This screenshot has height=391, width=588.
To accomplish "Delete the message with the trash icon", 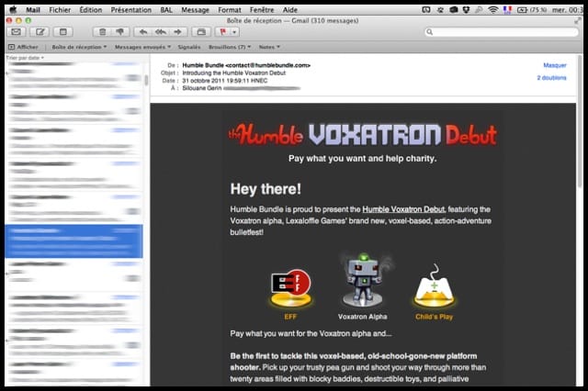I will [x=102, y=32].
